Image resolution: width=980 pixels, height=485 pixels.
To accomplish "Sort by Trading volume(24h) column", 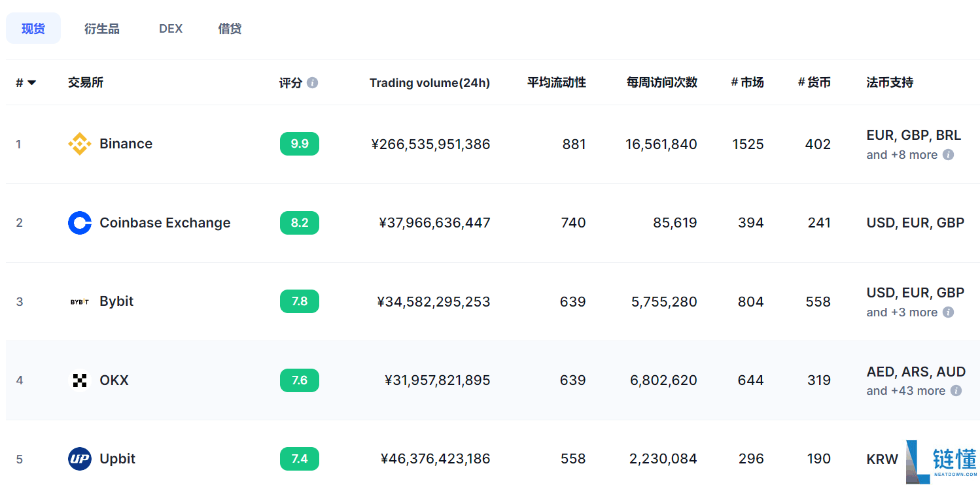I will 429,83.
